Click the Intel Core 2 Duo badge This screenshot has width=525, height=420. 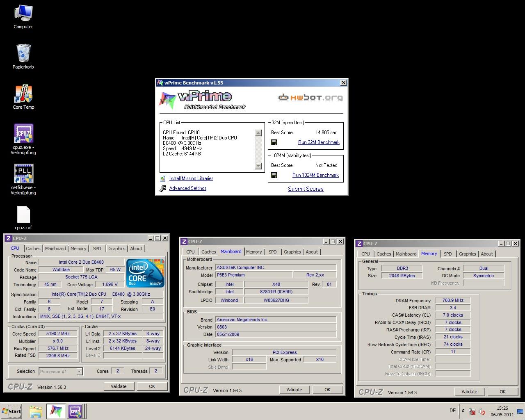click(145, 272)
